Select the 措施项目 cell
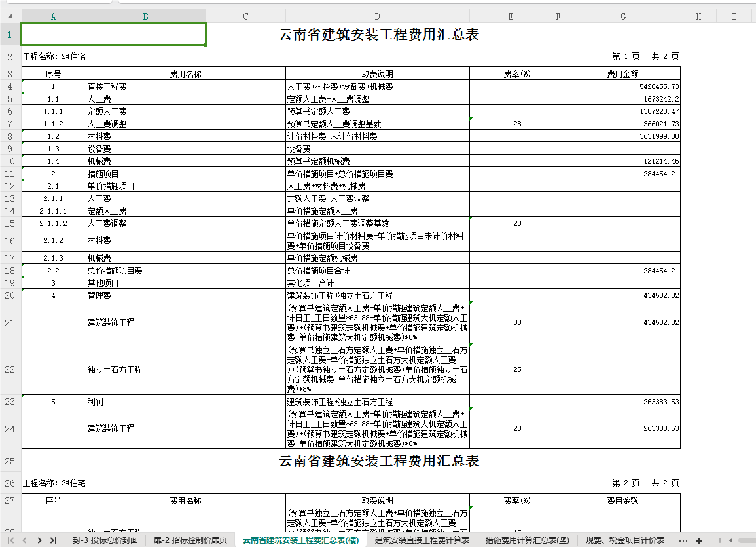 click(186, 174)
